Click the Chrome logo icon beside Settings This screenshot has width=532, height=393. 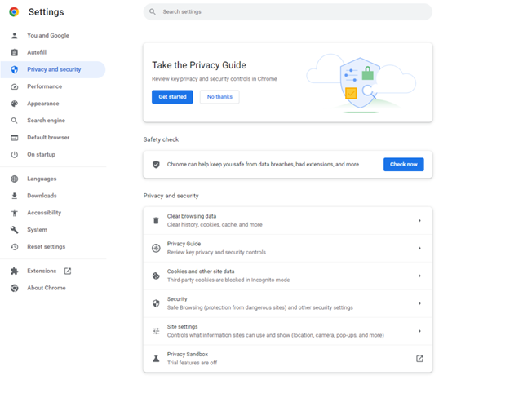coord(14,12)
